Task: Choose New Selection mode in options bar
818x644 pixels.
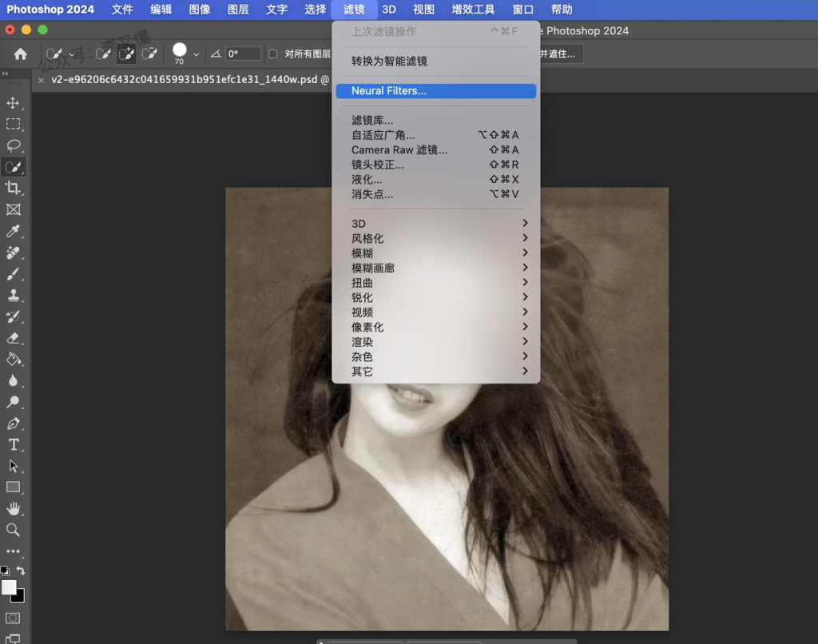Action: click(x=103, y=54)
